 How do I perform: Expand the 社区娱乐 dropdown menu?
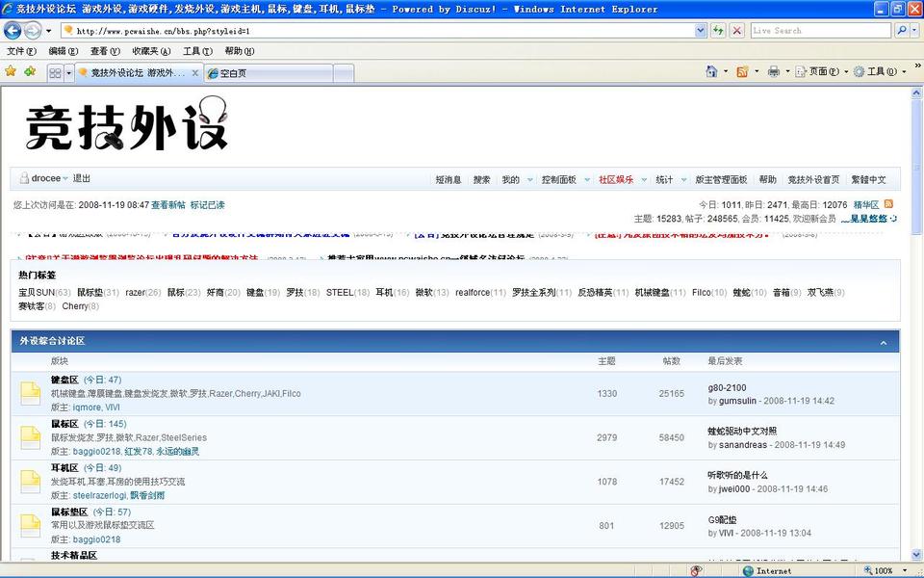pos(644,180)
